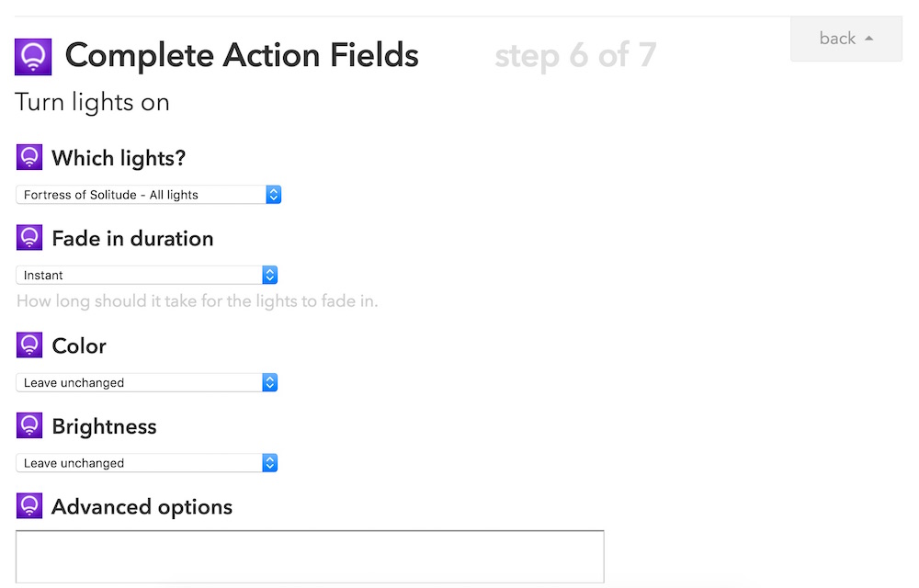Click the Color field label
Viewport: 919px width, 588px height.
tap(79, 346)
